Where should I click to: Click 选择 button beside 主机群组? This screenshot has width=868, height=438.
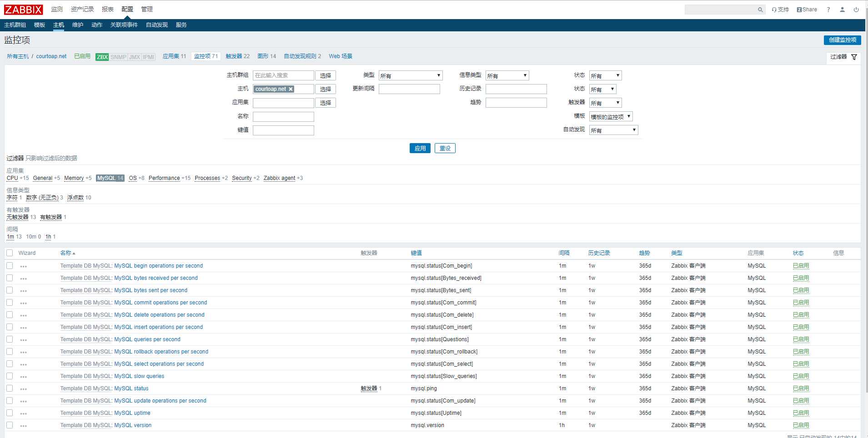coord(326,75)
